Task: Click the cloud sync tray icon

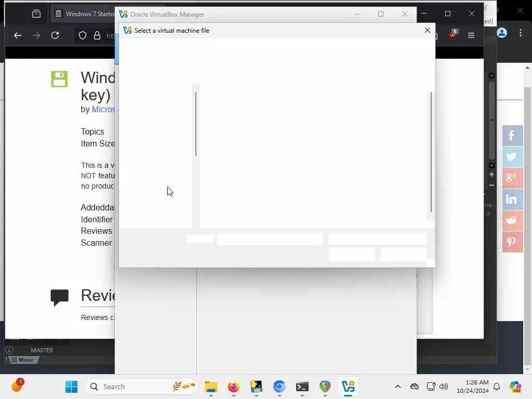Action: (415, 387)
